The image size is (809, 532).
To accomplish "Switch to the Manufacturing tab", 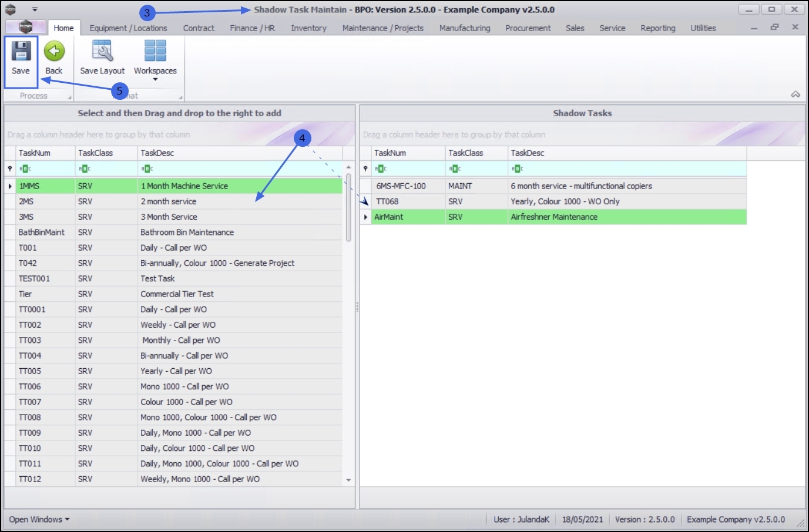I will tap(465, 28).
